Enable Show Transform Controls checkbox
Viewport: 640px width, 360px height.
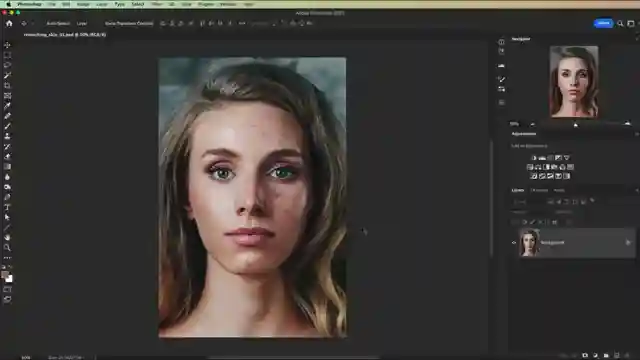pyautogui.click(x=102, y=23)
